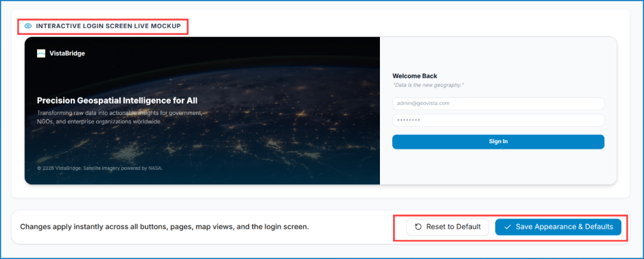Image resolution: width=644 pixels, height=259 pixels.
Task: Click the eye icon beside Interactive Login Screen heading
Action: tap(27, 26)
